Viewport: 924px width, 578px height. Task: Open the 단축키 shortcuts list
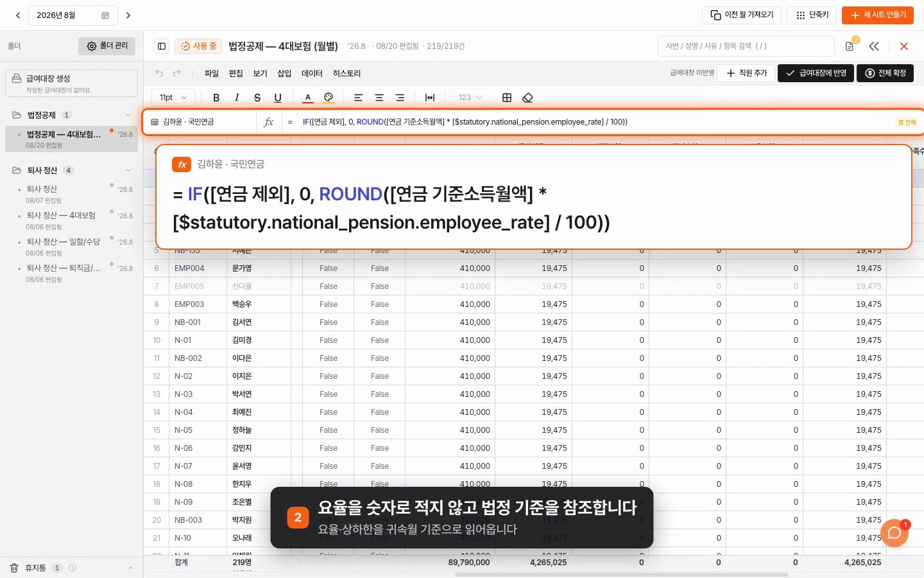[812, 15]
